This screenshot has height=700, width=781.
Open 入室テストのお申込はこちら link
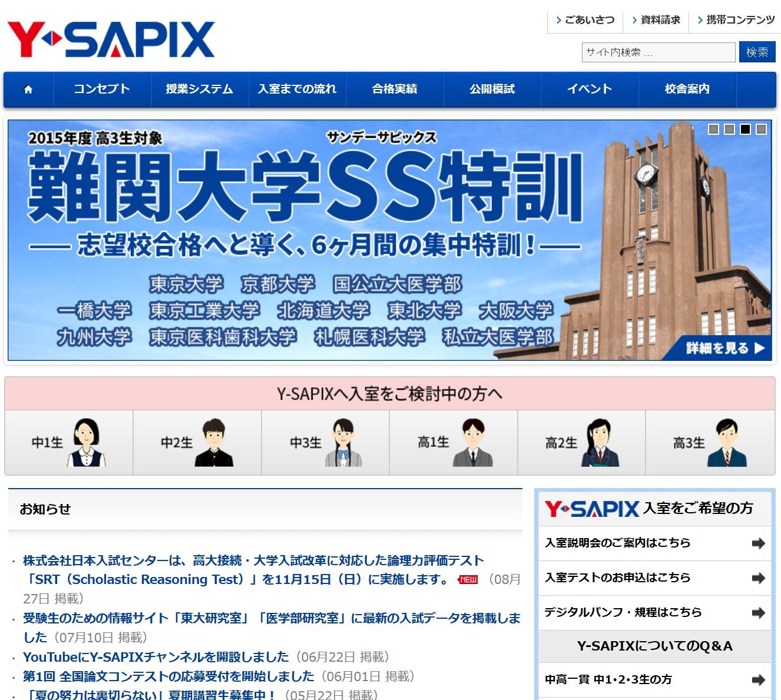click(655, 578)
